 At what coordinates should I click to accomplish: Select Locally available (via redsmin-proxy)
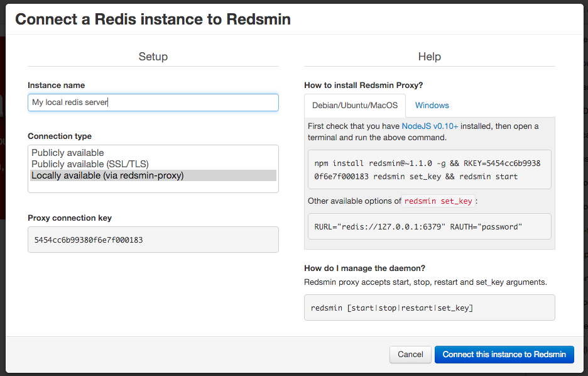[153, 175]
